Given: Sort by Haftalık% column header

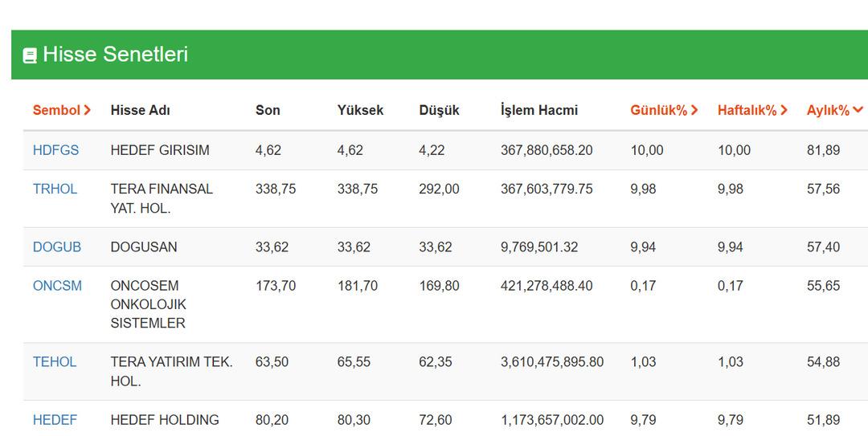Looking at the screenshot, I should (752, 111).
